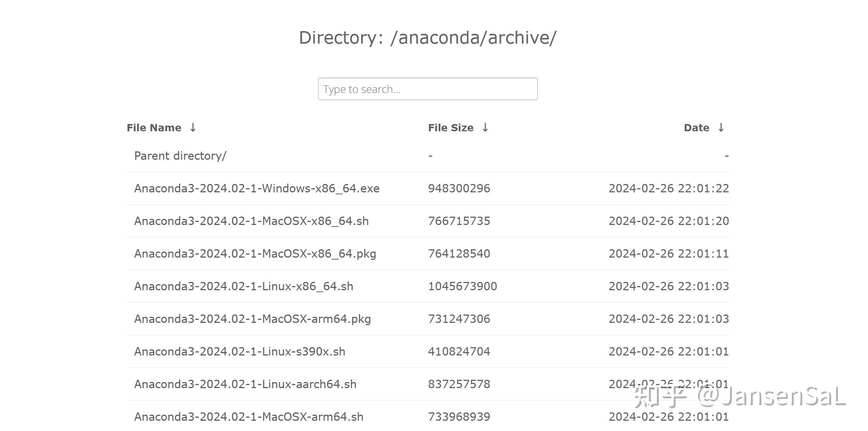Click sort arrow next to File Name
The width and height of the screenshot is (868, 431).
pyautogui.click(x=193, y=128)
